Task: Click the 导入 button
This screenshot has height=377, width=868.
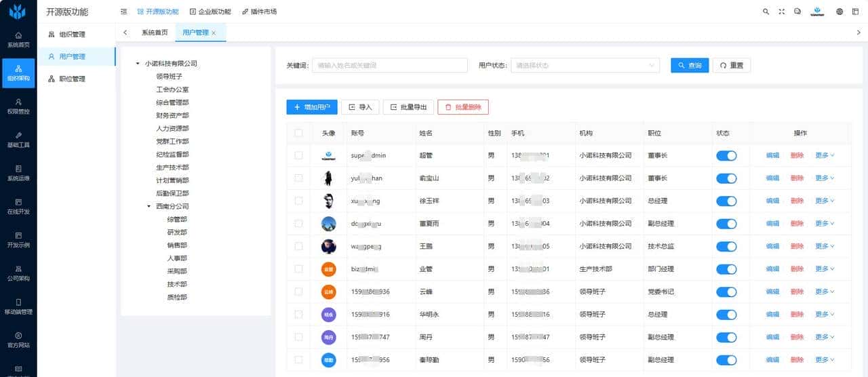Action: point(359,107)
